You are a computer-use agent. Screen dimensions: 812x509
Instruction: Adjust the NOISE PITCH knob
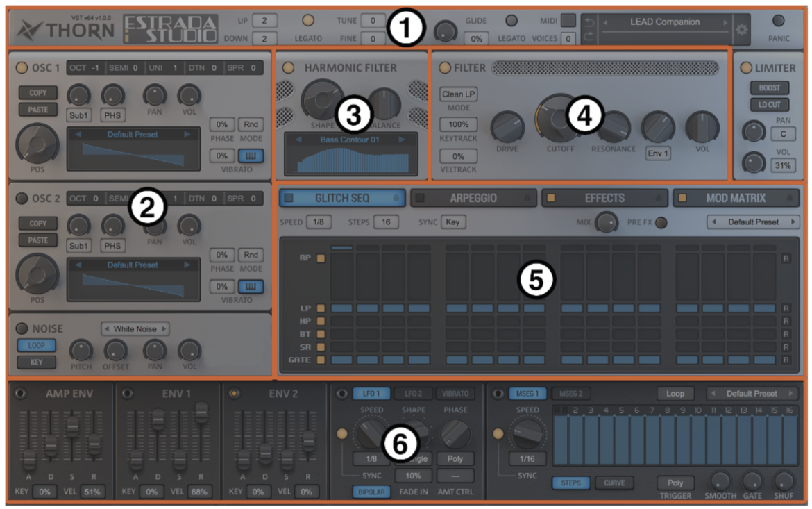pyautogui.click(x=81, y=351)
